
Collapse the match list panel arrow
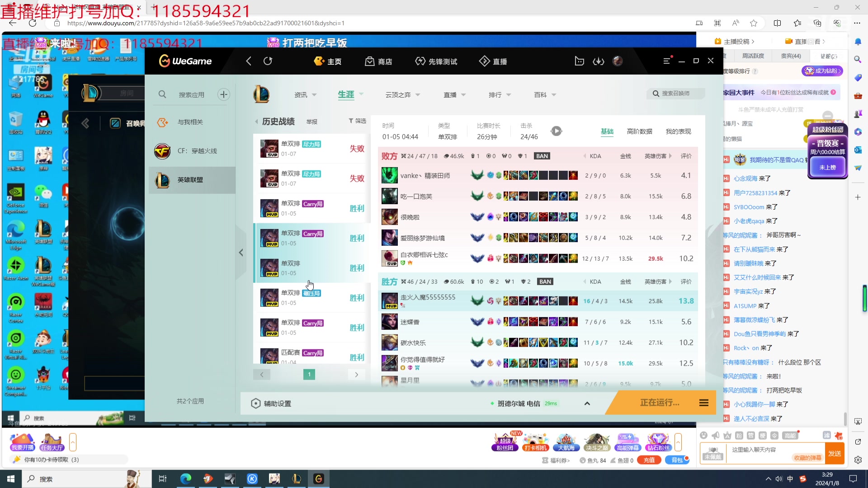tap(241, 253)
